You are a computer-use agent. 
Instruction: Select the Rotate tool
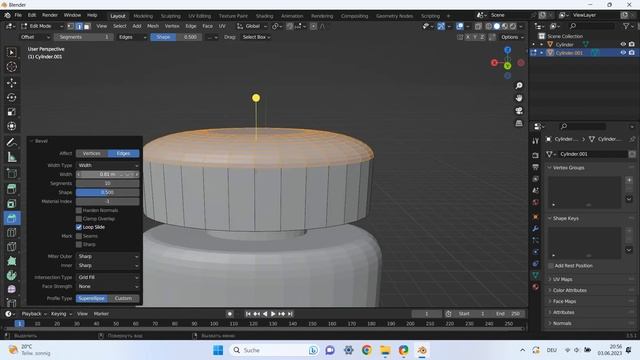pyautogui.click(x=11, y=98)
